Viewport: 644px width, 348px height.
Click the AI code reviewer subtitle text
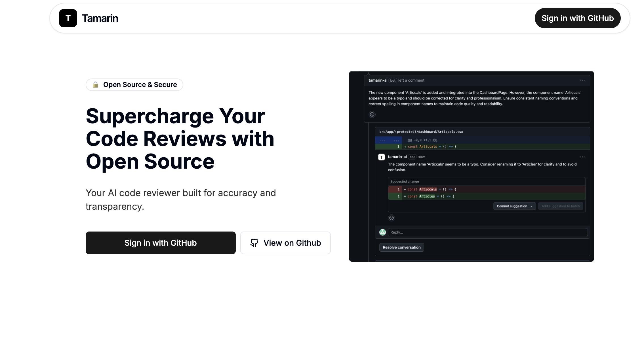[181, 200]
